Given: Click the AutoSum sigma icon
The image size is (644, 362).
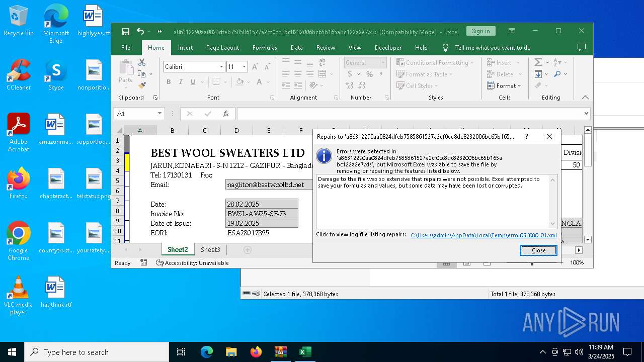Looking at the screenshot, I should pos(538,62).
